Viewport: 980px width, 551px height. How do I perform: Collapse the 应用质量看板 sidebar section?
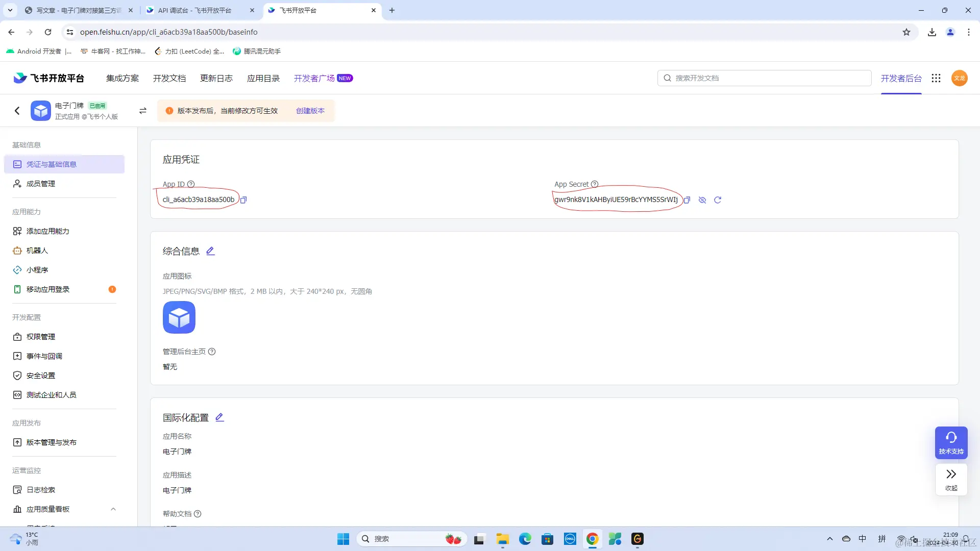[x=113, y=509]
